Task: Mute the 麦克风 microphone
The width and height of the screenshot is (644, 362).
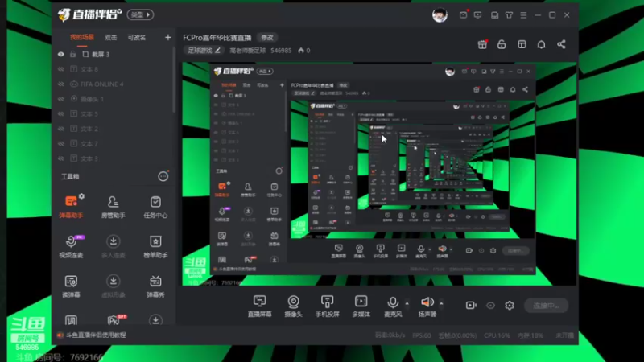Action: pos(393,306)
